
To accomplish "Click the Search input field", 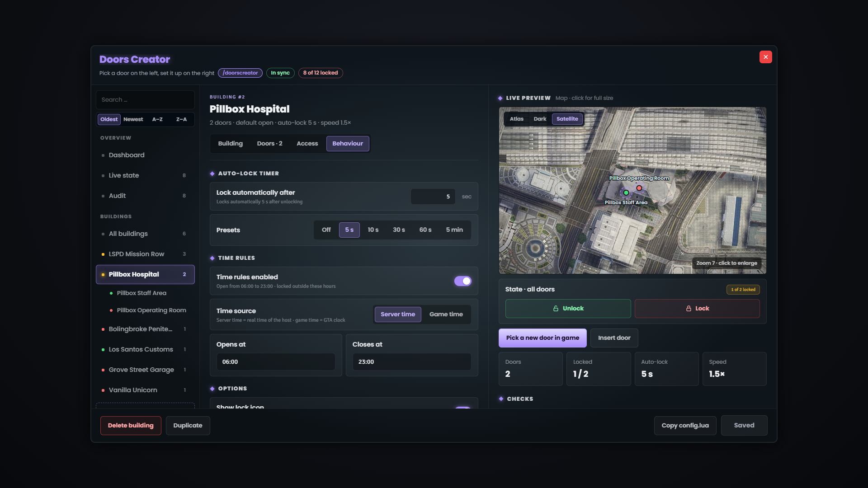I will [x=145, y=100].
